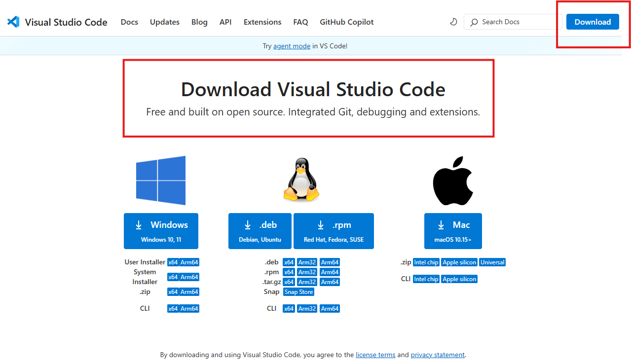The image size is (631, 364).
Task: Select Linux CLI x64 link
Action: click(x=289, y=309)
